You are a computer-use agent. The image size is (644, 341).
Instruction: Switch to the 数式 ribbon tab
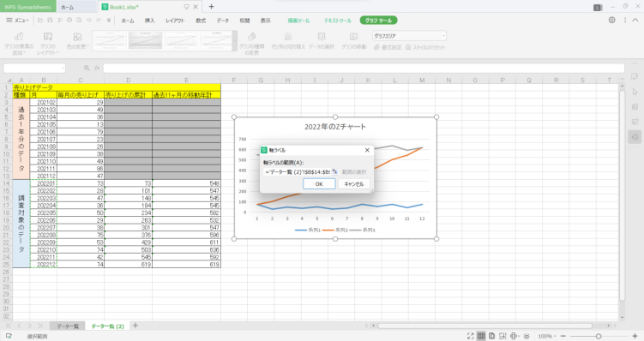pos(201,21)
